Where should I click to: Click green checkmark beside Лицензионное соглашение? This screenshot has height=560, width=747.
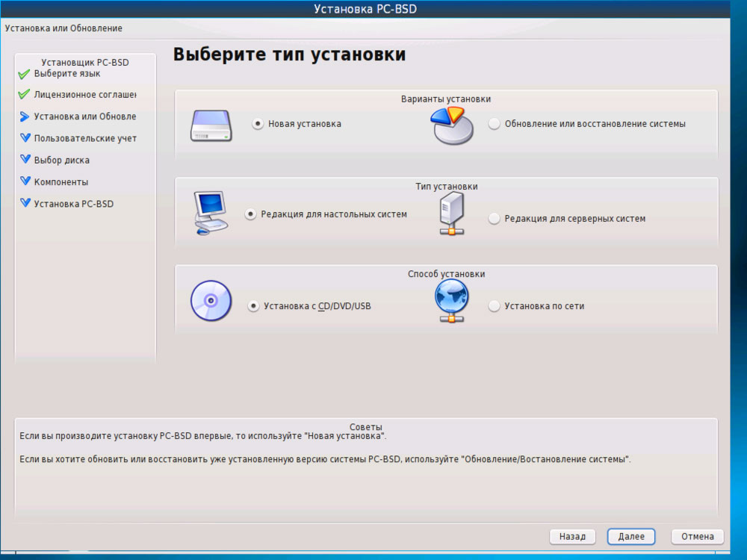click(x=24, y=94)
